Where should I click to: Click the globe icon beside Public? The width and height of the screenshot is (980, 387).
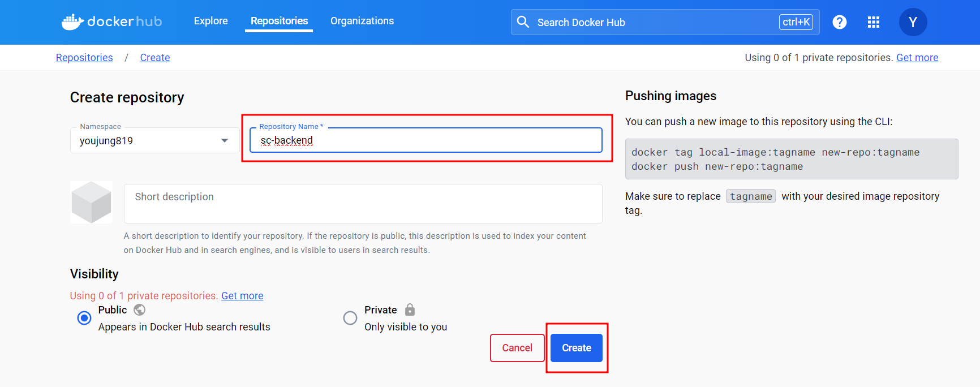(140, 310)
